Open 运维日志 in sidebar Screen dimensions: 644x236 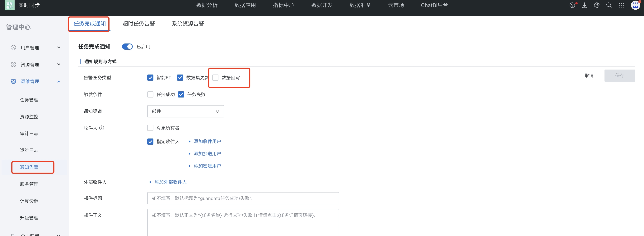[x=29, y=150]
